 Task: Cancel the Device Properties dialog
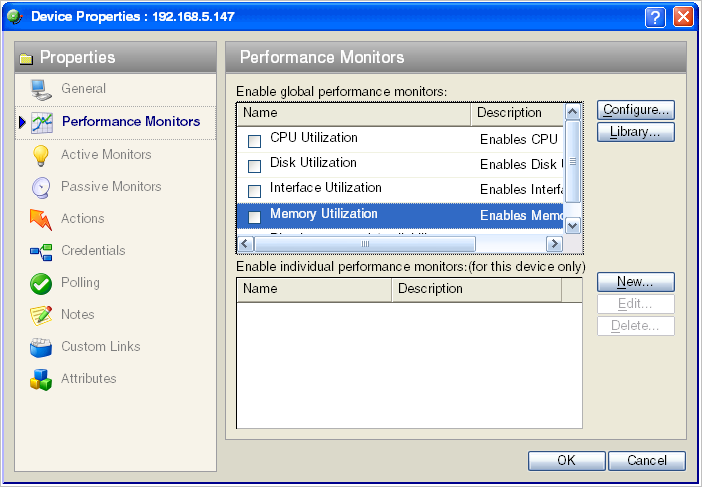(646, 461)
